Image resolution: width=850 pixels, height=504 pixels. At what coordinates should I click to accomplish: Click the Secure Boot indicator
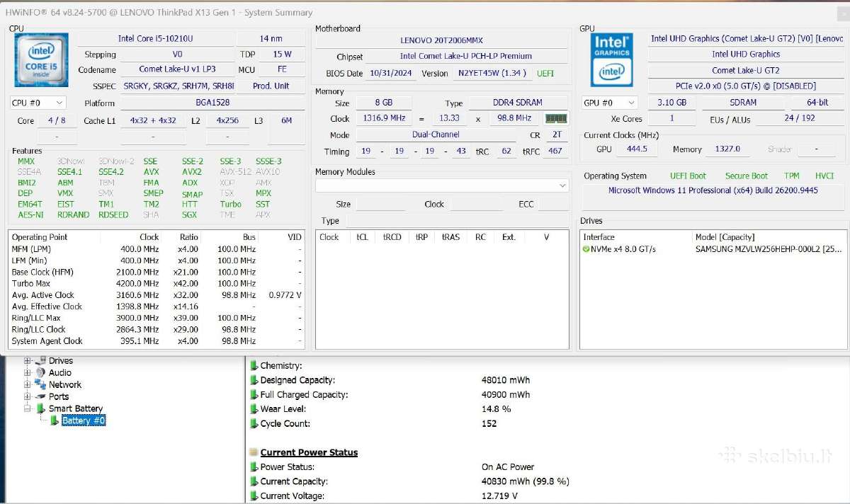pyautogui.click(x=746, y=176)
